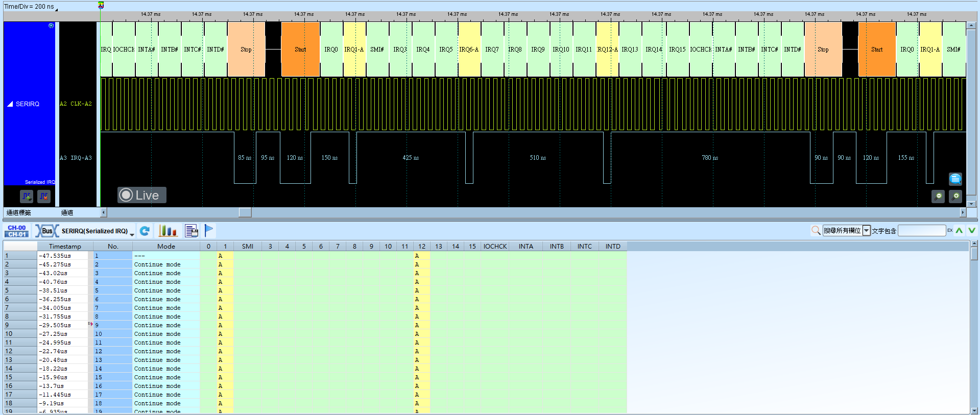Click the 780 ns pulse width label
This screenshot has height=415, width=980.
pyautogui.click(x=710, y=158)
